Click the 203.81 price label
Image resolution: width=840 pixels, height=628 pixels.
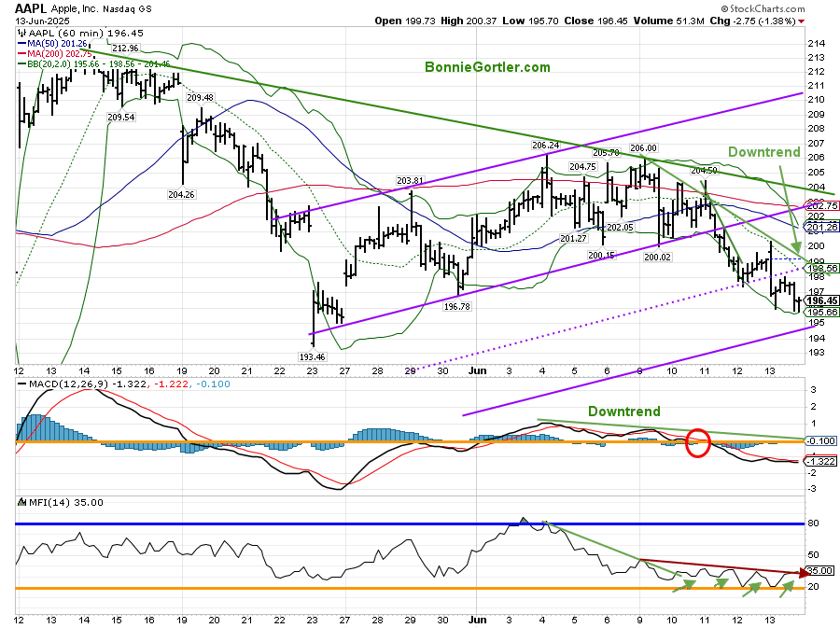[410, 180]
